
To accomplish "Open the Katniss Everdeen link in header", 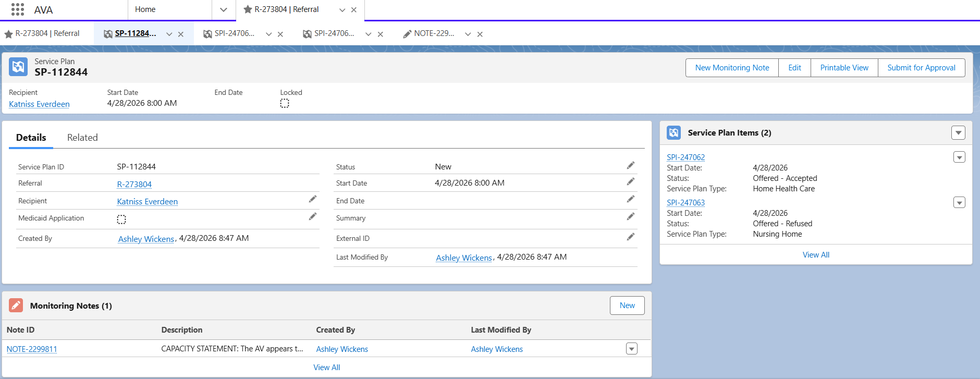I will (x=39, y=104).
